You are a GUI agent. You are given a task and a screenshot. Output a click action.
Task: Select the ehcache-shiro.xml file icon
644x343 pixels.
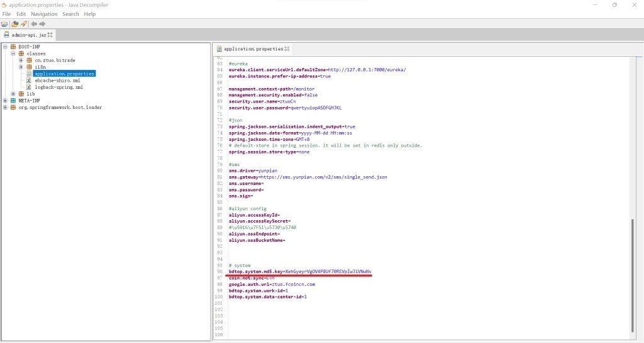click(x=29, y=81)
